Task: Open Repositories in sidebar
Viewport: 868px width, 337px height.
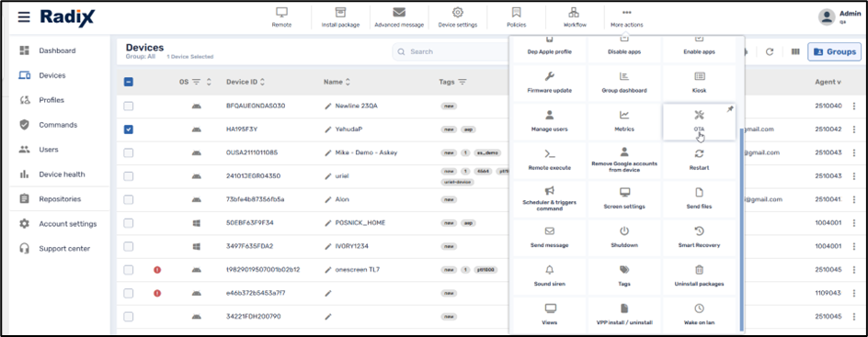Action: 60,199
